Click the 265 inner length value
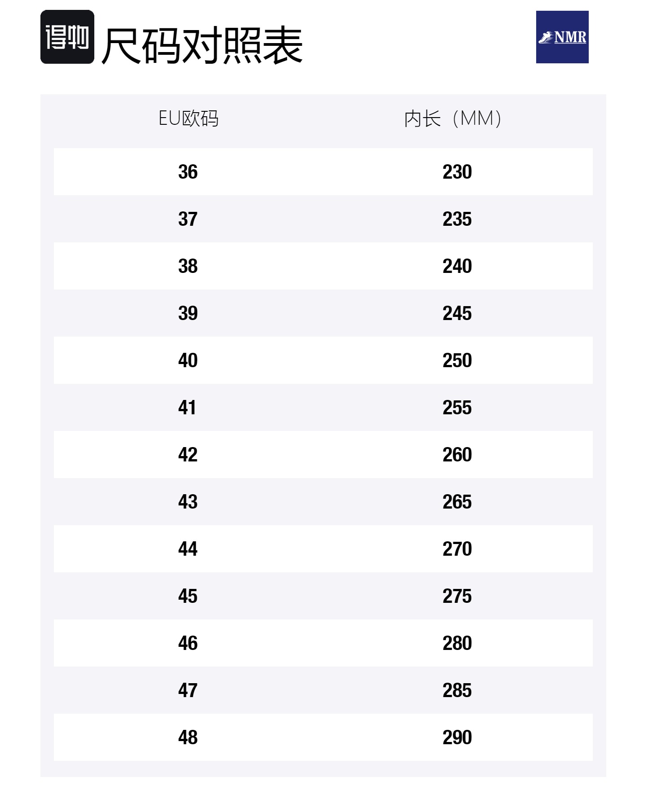648x812 pixels. 457,502
